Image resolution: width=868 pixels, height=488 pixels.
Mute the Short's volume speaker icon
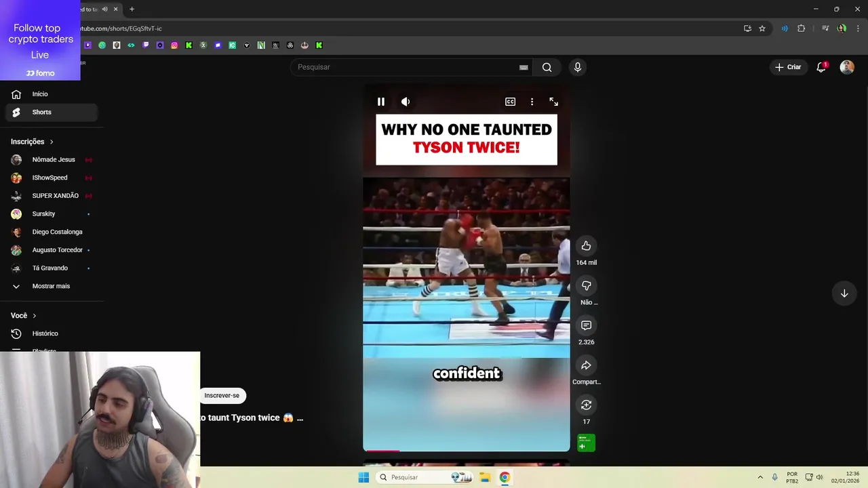point(406,102)
